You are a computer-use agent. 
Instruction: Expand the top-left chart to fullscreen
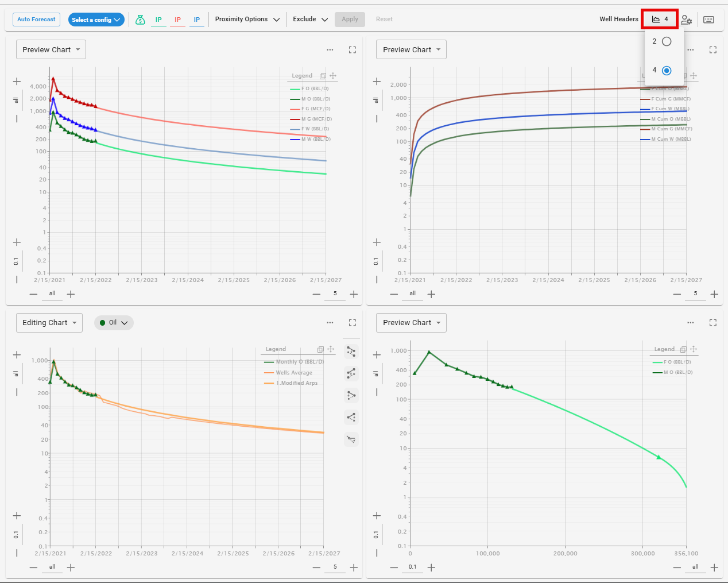click(353, 50)
